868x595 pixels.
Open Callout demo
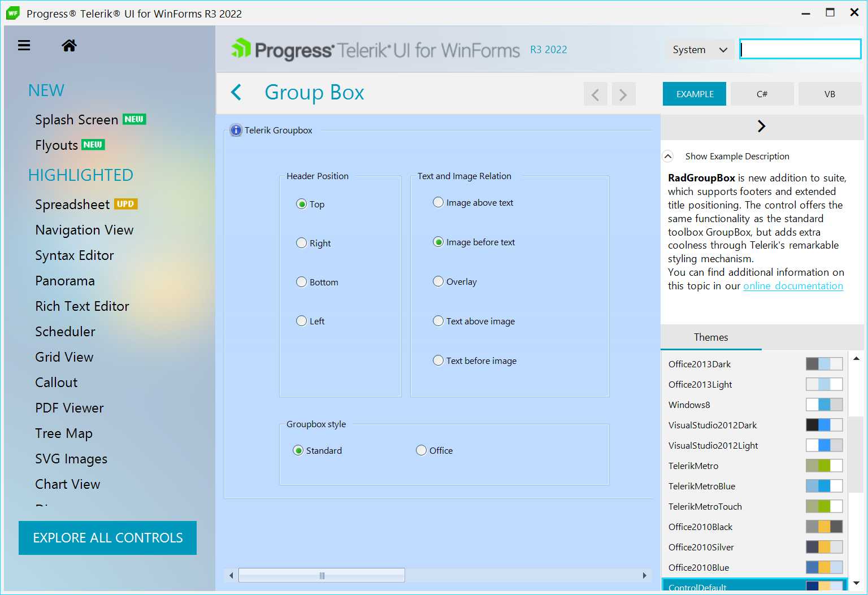57,383
